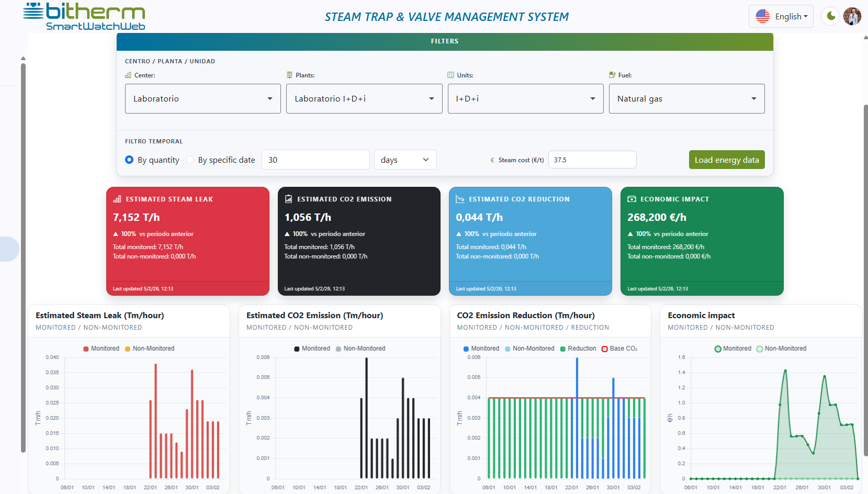Click the Estimated CO2 Emission card icon

pos(288,199)
